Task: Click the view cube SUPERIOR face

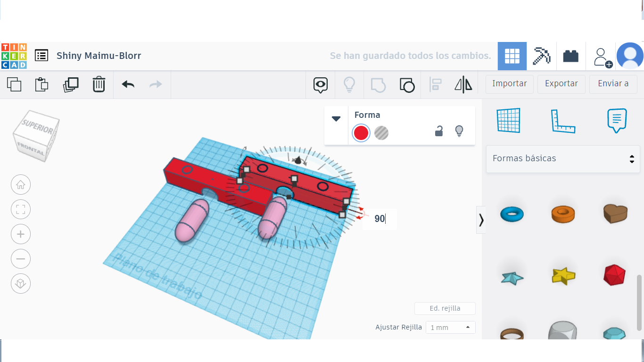Action: 38,126
